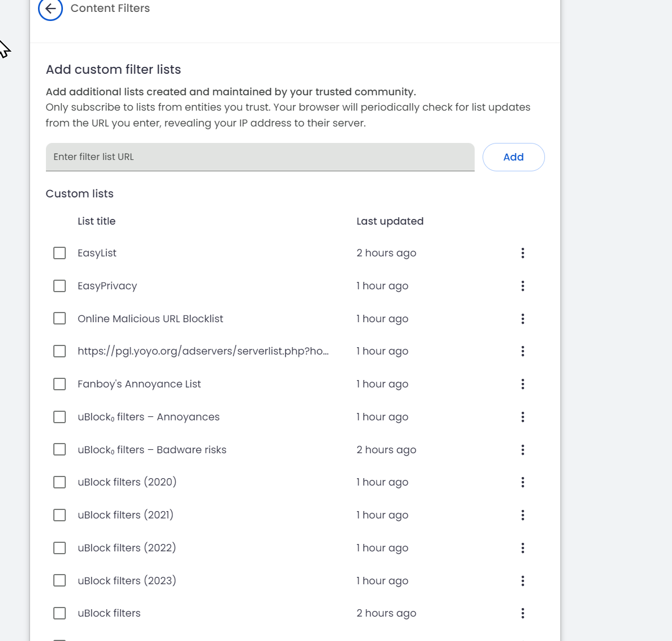Focus the Enter filter list URL field

click(x=260, y=157)
